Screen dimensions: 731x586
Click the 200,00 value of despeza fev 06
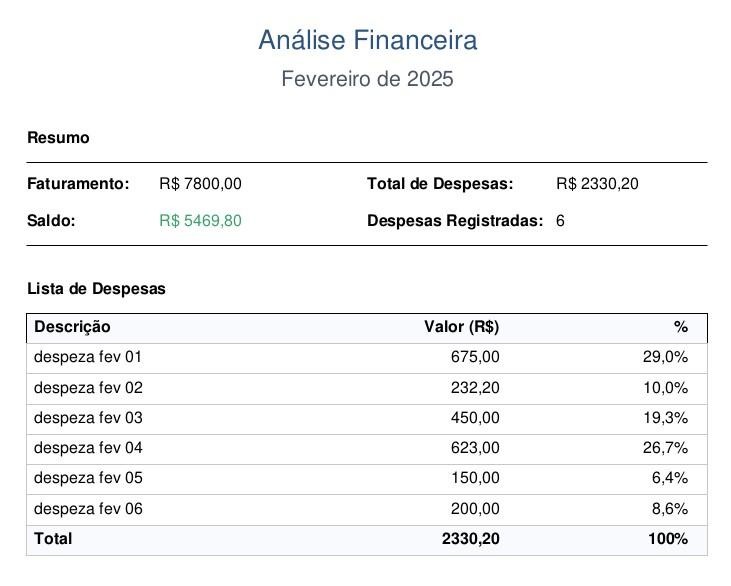click(x=475, y=509)
